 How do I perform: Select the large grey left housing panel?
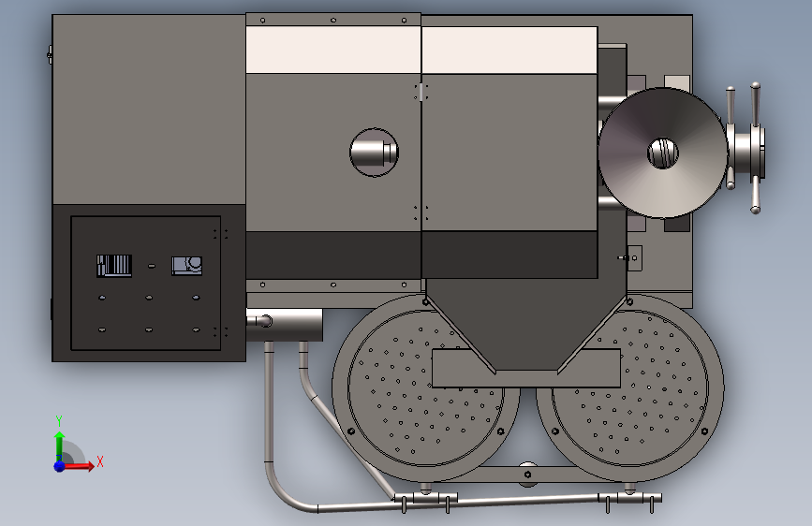coord(149,110)
